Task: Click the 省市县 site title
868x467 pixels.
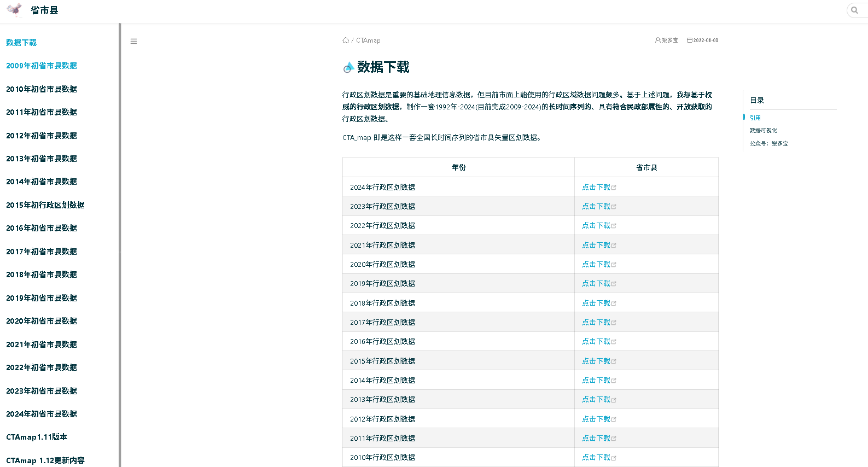Action: coord(44,10)
